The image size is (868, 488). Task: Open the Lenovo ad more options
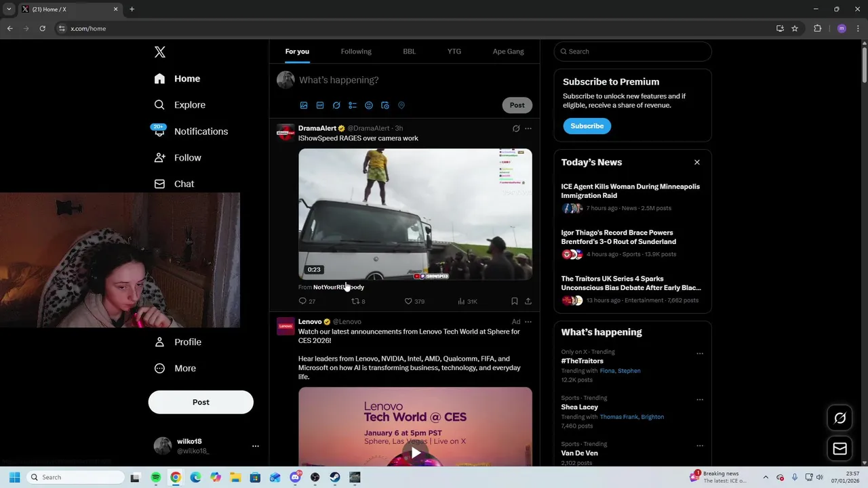tap(528, 322)
